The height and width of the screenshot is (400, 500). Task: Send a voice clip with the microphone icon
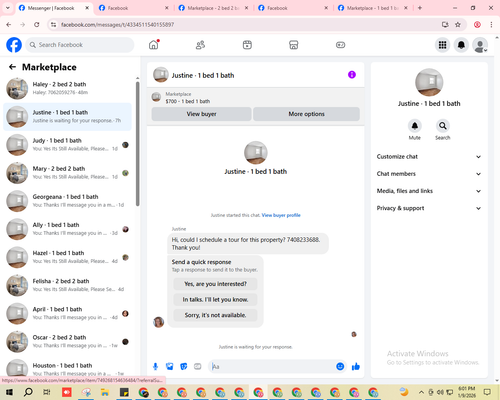coord(155,367)
